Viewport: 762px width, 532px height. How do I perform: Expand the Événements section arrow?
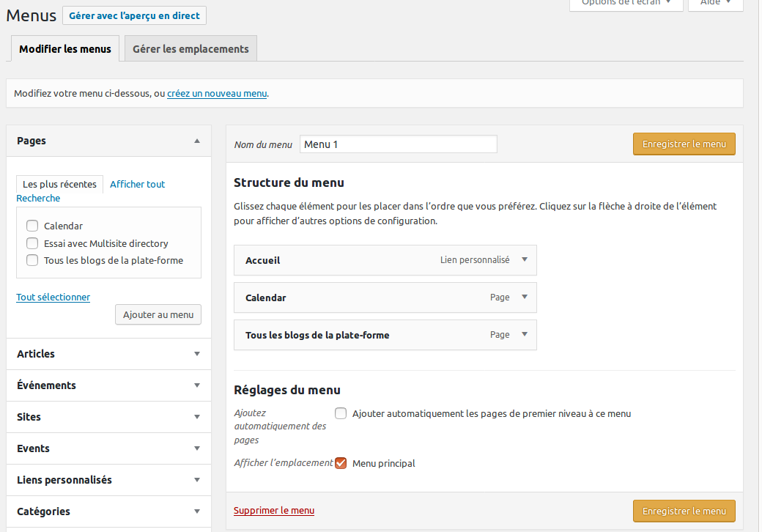click(196, 385)
